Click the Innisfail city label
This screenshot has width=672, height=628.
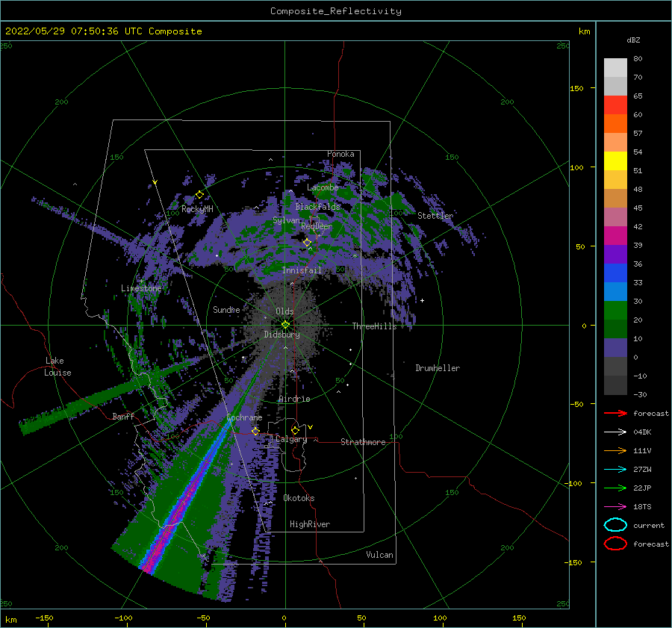pos(302,270)
